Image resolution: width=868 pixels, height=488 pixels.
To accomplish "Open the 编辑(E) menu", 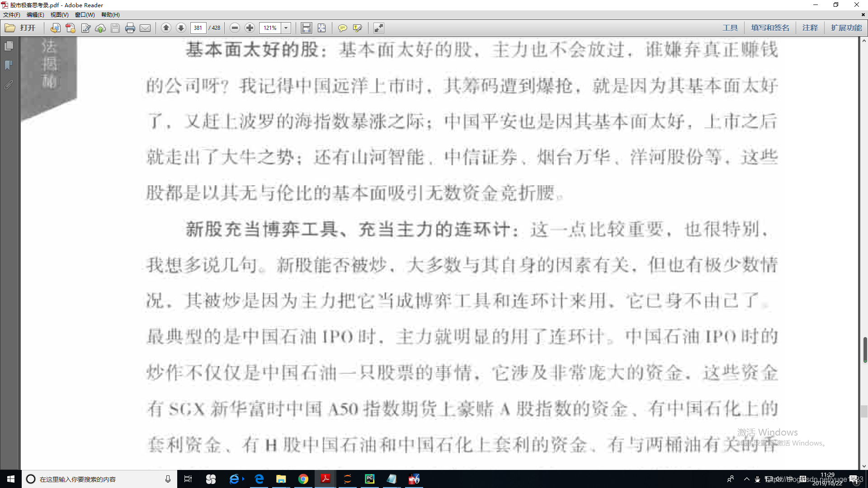I will tap(35, 15).
